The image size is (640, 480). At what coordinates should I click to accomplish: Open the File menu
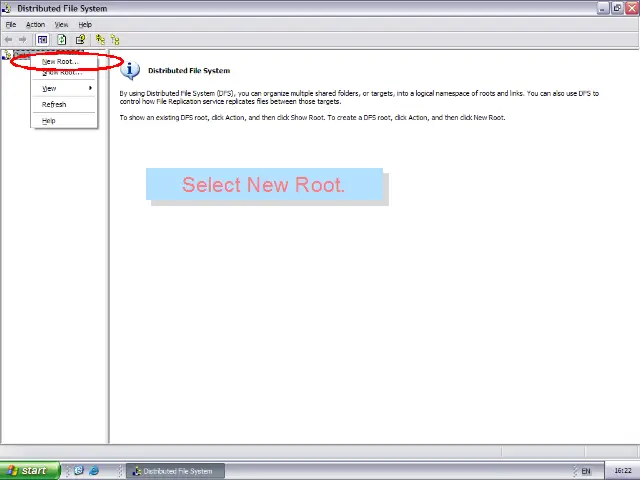(x=11, y=24)
